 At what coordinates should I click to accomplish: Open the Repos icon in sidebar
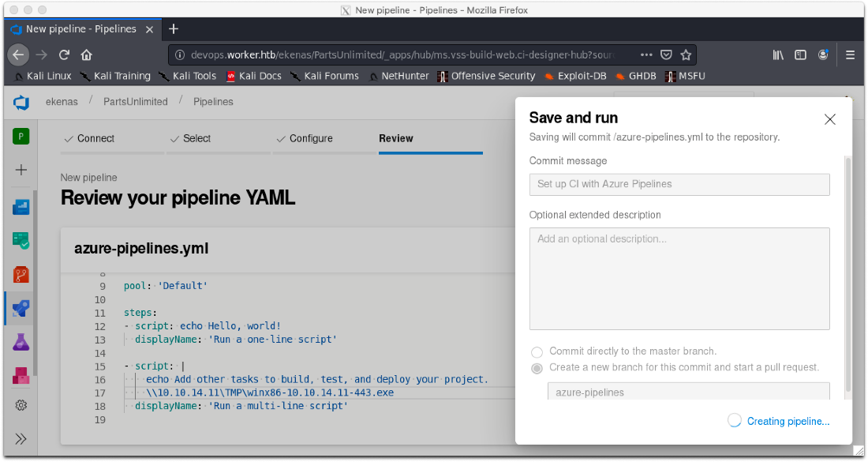(21, 275)
